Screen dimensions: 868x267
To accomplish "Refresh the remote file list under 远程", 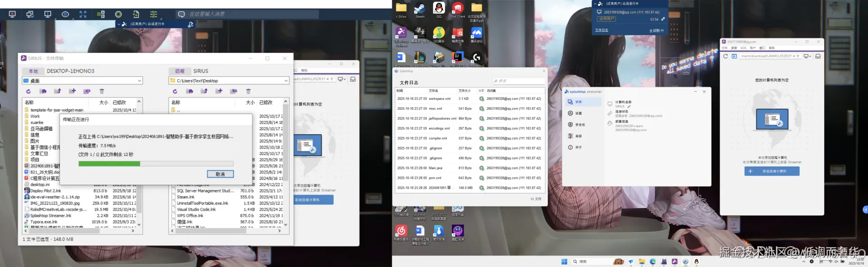I will tap(175, 91).
